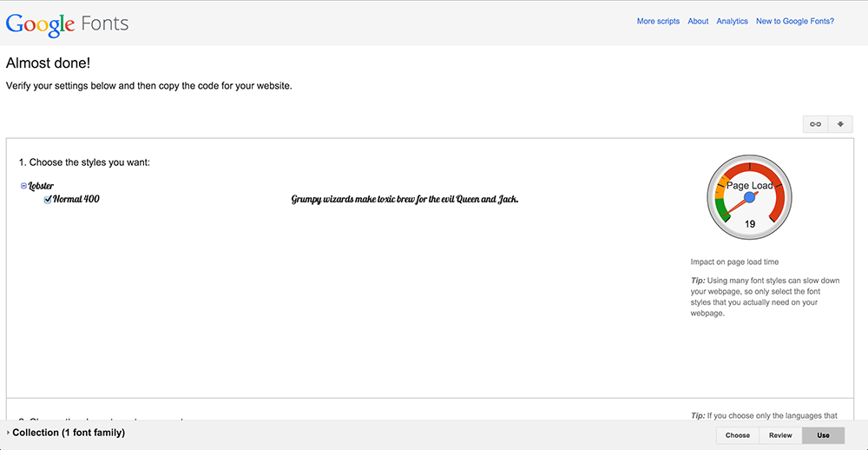Click the Impact on page load time caption
The height and width of the screenshot is (450, 868).
pos(734,261)
